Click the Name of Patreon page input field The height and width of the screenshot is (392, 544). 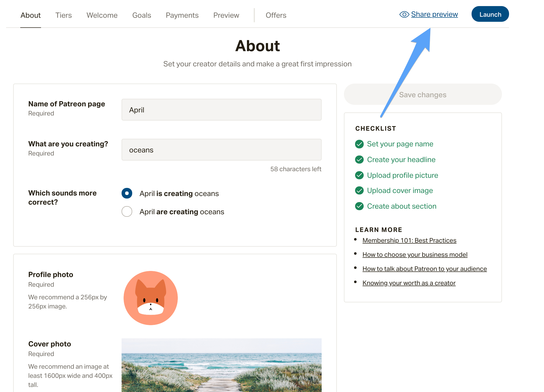(x=221, y=110)
